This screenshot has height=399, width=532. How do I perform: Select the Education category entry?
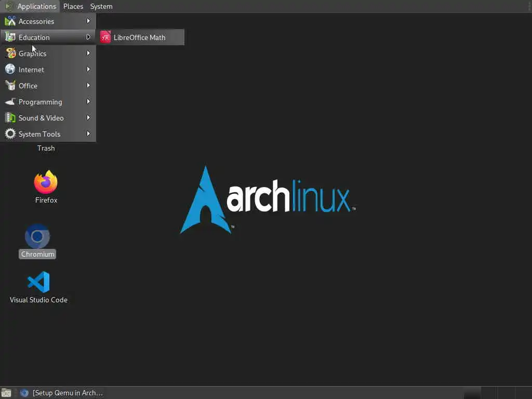click(x=48, y=37)
